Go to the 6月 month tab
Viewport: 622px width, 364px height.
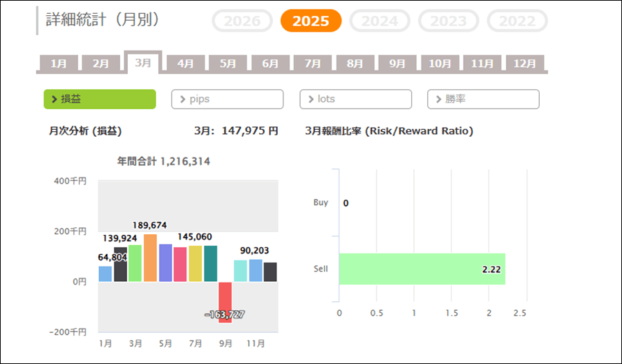click(x=270, y=64)
